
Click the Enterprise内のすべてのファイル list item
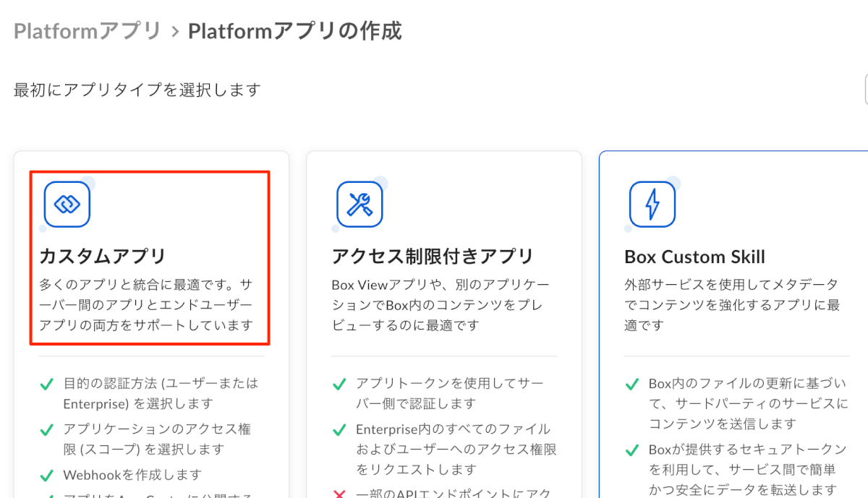coord(456,449)
